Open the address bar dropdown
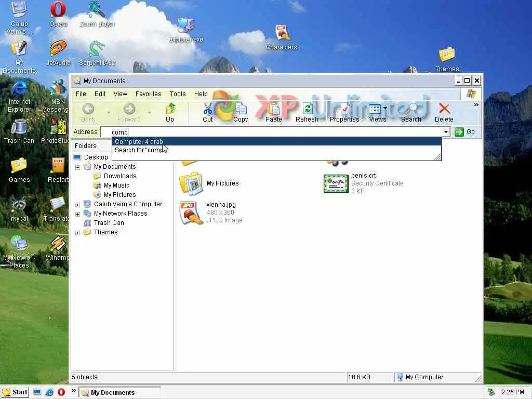The height and width of the screenshot is (399, 532). tap(446, 132)
